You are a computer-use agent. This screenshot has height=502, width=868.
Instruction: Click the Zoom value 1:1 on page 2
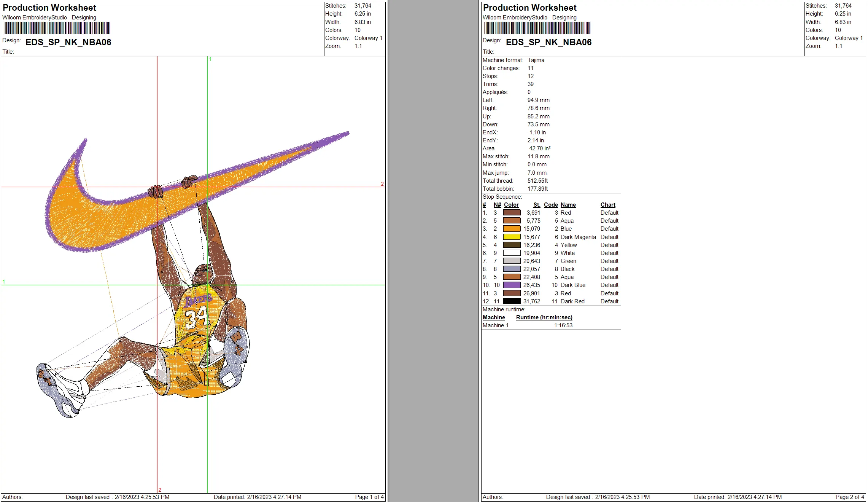coord(838,46)
